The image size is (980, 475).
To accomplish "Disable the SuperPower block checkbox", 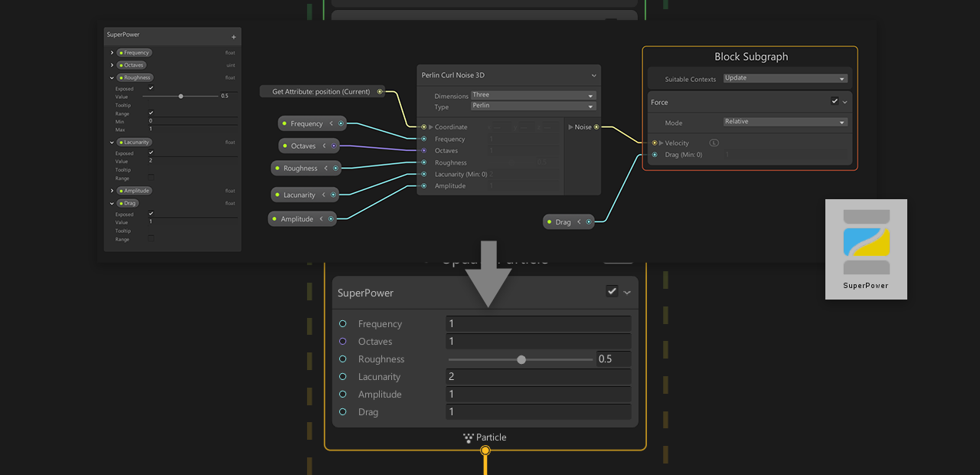I will (x=612, y=292).
